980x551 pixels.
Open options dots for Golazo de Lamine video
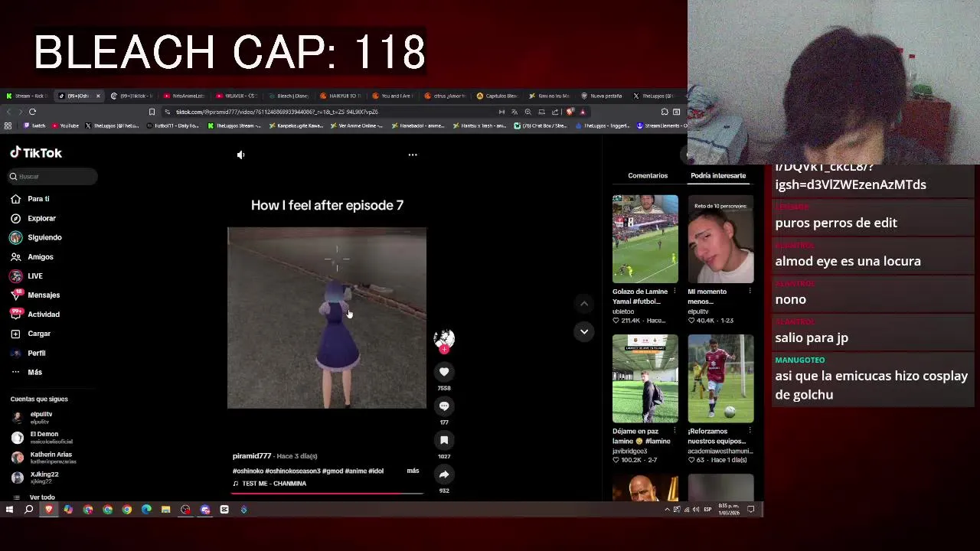[675, 292]
